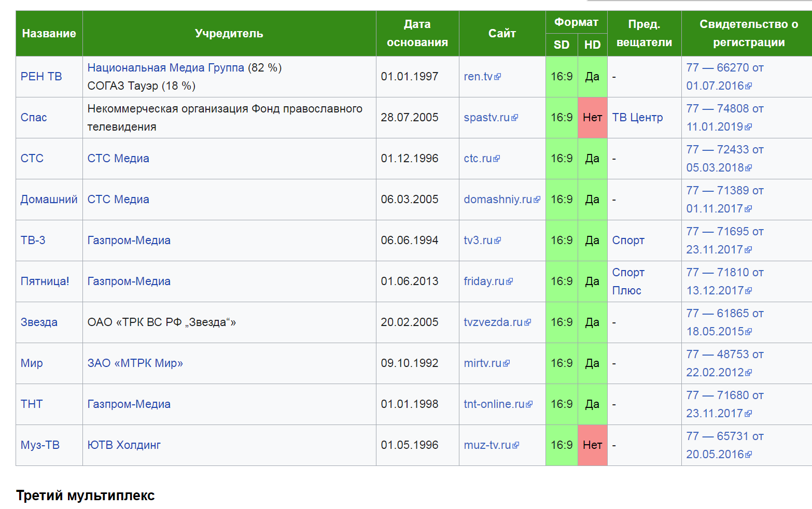
Task: Select the date 09.10.1992 cell
Action: click(x=417, y=363)
